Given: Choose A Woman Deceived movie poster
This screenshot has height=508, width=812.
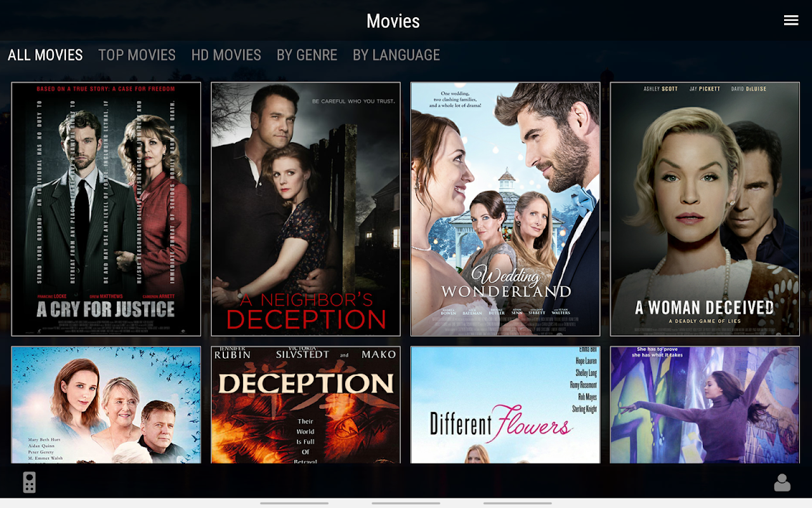Looking at the screenshot, I should point(705,209).
